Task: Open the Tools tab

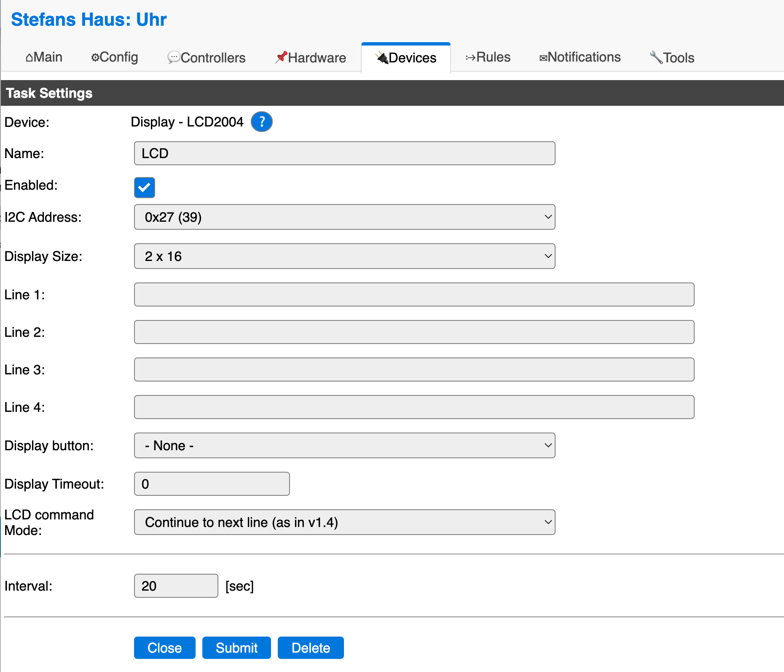Action: point(672,57)
